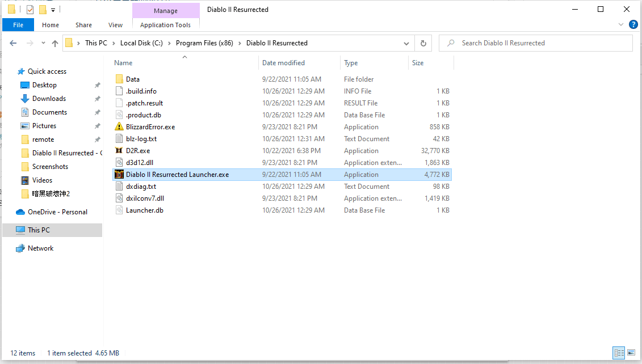
Task: Unpin Downloads using its pin icon
Action: [x=98, y=99]
